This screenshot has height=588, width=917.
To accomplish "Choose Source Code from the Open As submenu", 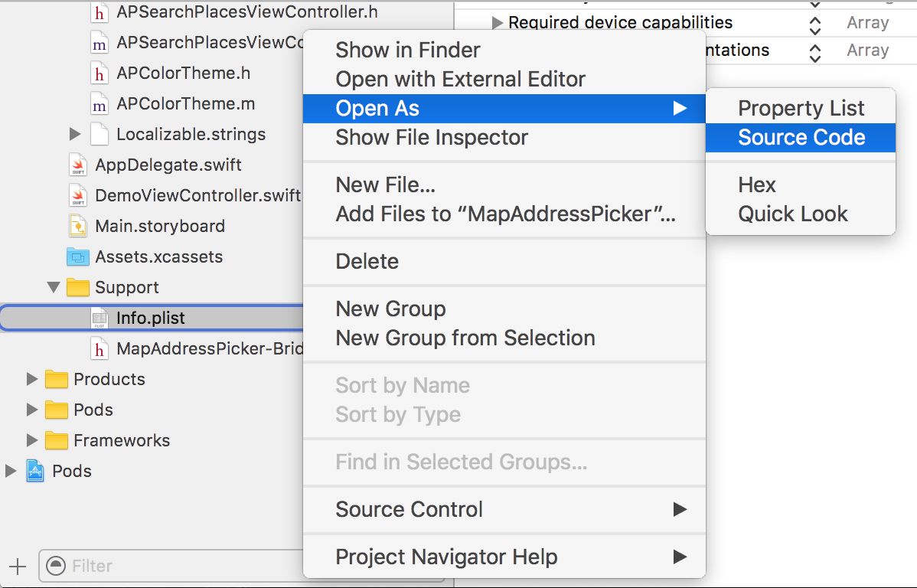I will point(801,138).
